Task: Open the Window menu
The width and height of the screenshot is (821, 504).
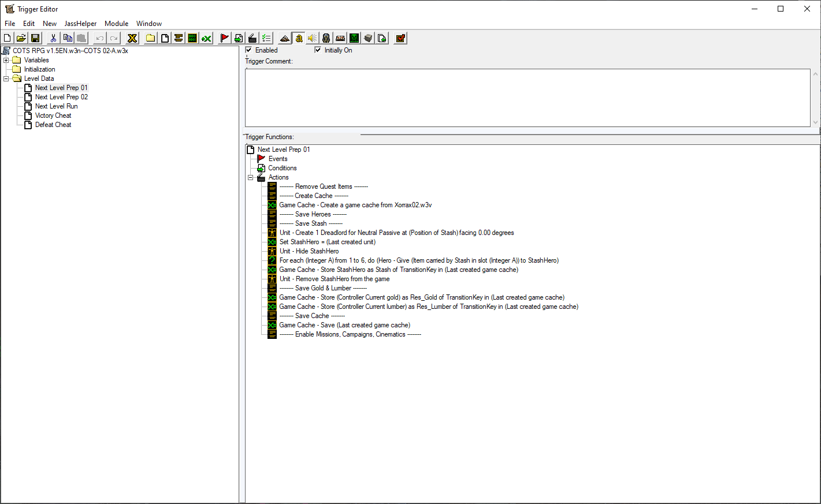Action: pos(149,24)
